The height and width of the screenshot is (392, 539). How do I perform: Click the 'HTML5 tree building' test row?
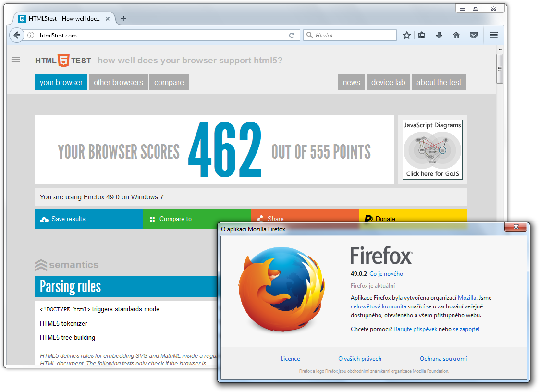click(67, 338)
